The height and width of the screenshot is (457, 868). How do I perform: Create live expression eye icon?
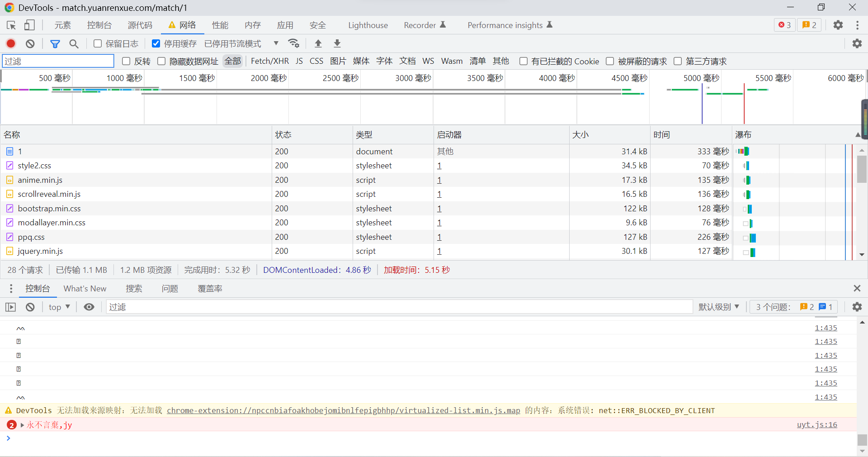[x=89, y=307]
